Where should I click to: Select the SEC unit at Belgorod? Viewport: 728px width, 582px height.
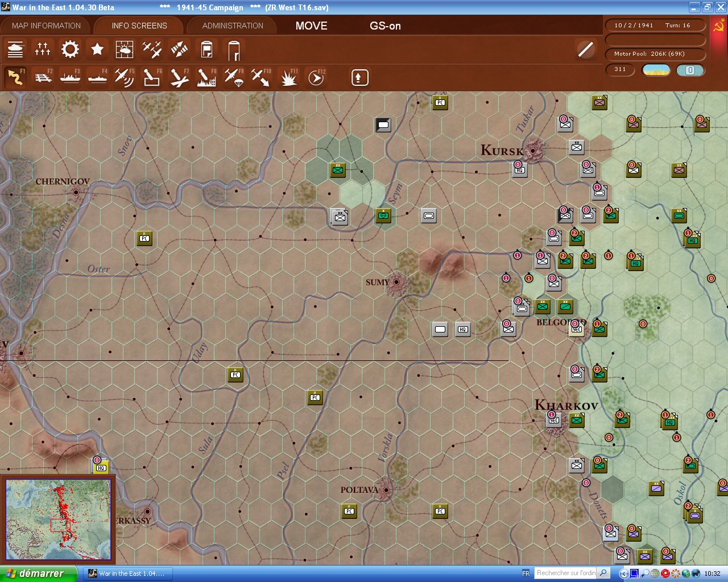click(576, 329)
